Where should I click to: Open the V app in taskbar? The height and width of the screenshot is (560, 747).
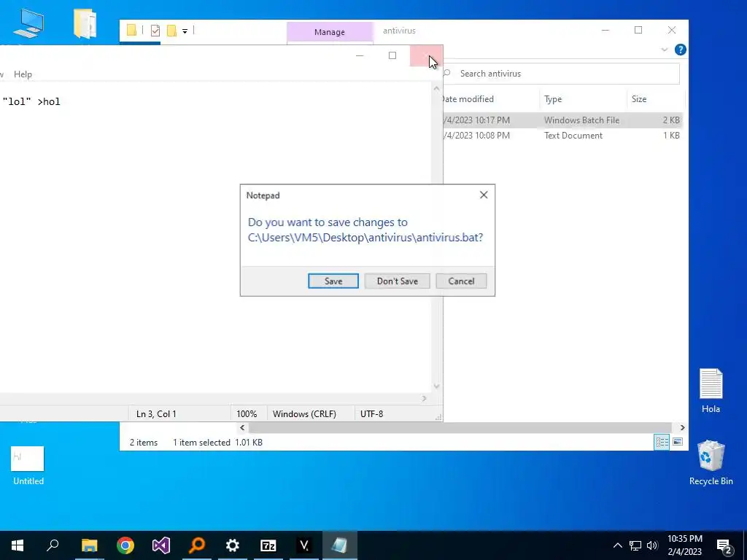click(x=304, y=545)
